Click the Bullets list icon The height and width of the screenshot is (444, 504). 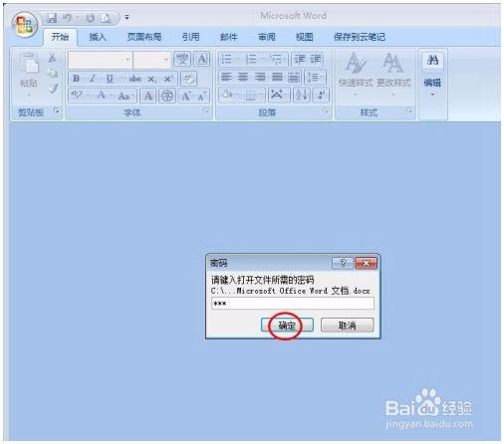(x=227, y=60)
